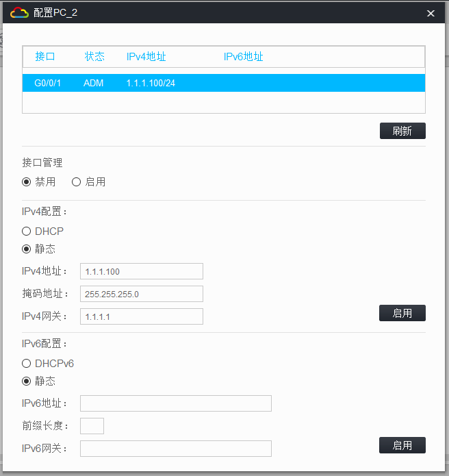Click the IPv4地址 column header
This screenshot has height=476, width=449.
(146, 56)
